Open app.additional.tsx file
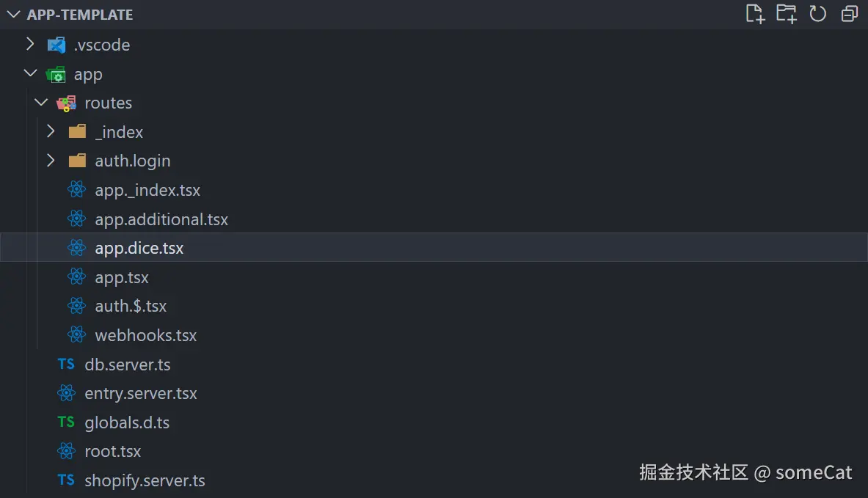Viewport: 868px width, 498px height. pyautogui.click(x=161, y=219)
